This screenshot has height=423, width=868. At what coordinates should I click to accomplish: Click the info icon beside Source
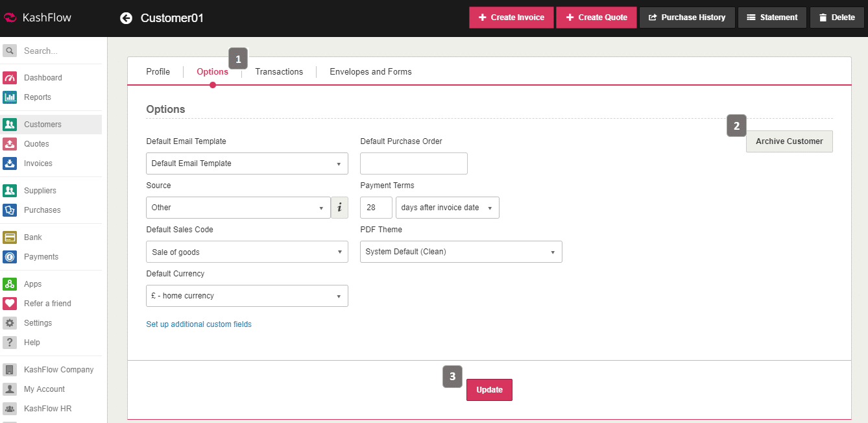[339, 208]
